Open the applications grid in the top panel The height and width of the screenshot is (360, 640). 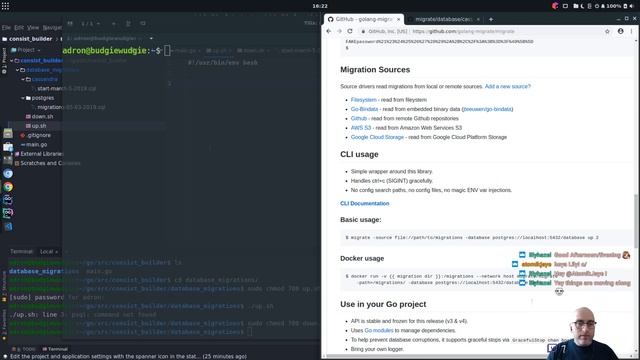5,6
